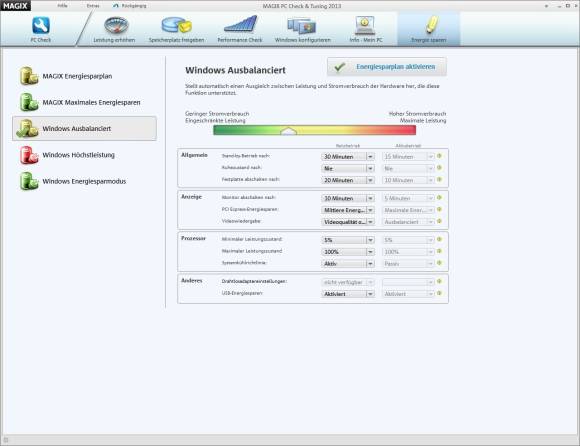Open Maximaler Leistungszustand 100% dropdown
580x446 pixels.
click(x=348, y=252)
